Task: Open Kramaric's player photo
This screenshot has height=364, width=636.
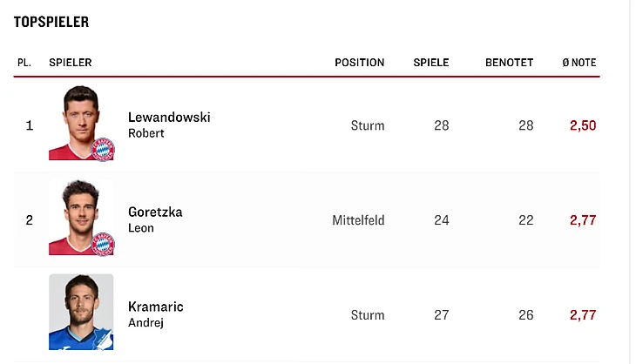Action: (x=81, y=311)
